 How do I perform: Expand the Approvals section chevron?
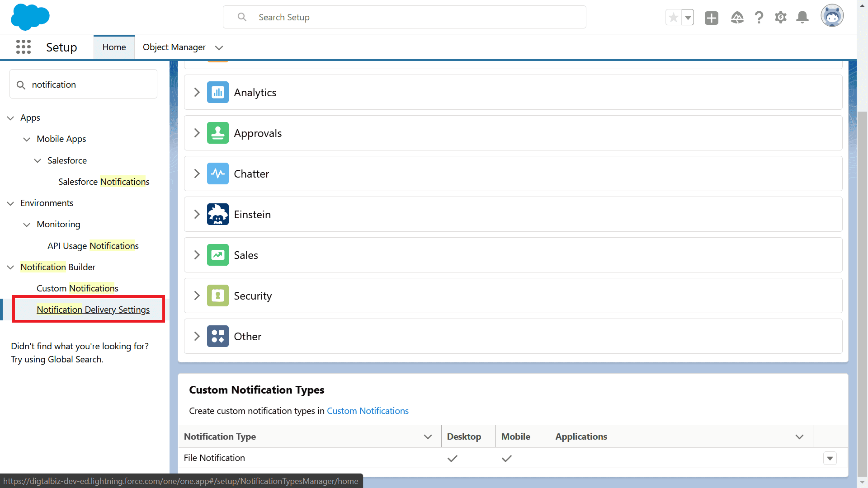click(x=197, y=133)
